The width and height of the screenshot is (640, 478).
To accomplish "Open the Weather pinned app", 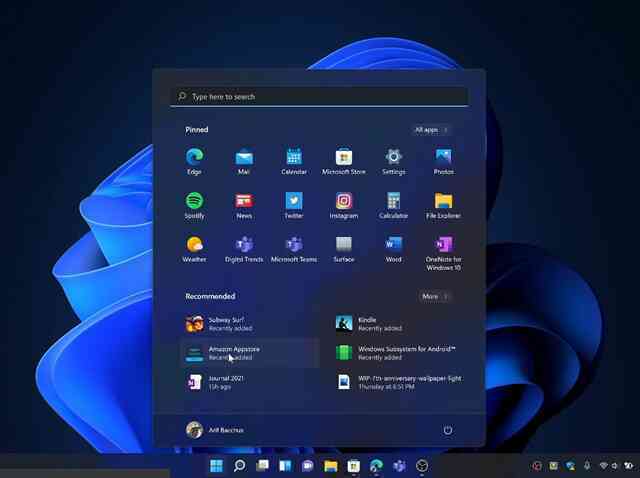I will [x=194, y=249].
